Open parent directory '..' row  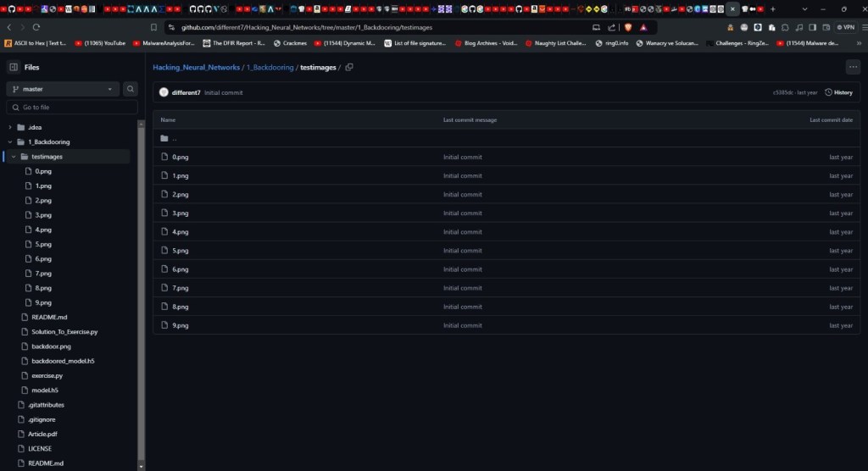click(174, 138)
